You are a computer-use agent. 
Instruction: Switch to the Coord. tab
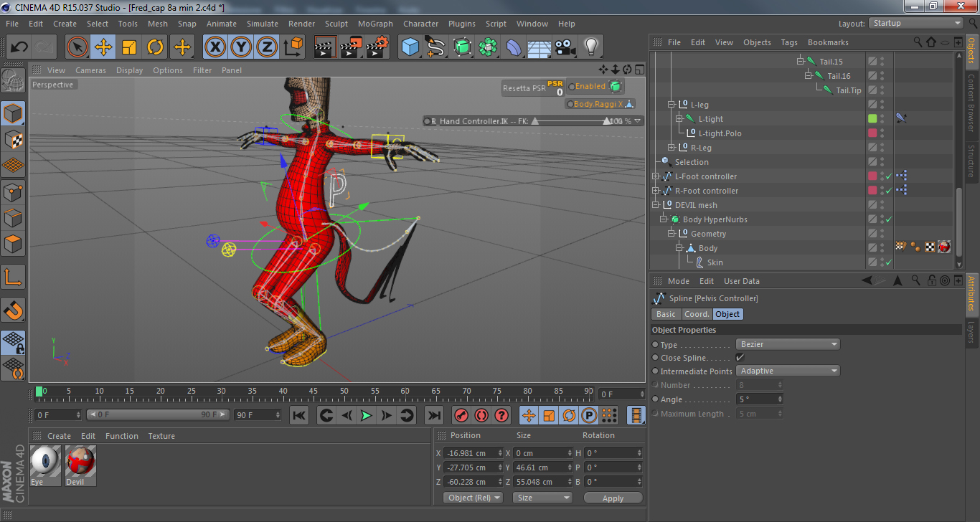pos(696,314)
